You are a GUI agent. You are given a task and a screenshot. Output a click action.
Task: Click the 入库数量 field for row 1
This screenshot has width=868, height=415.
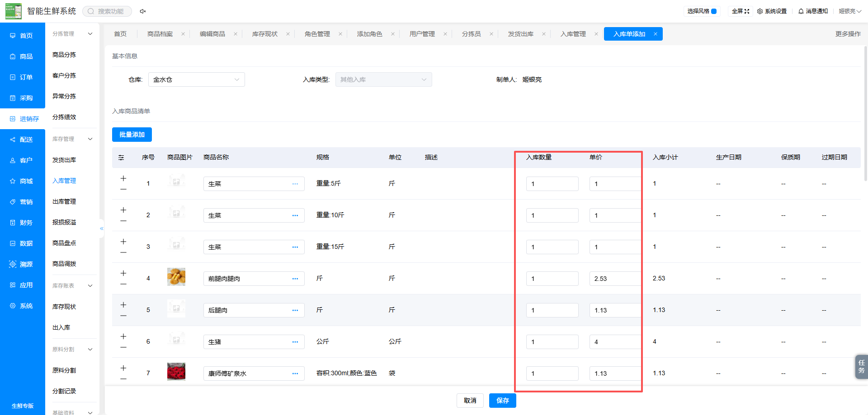[552, 184]
